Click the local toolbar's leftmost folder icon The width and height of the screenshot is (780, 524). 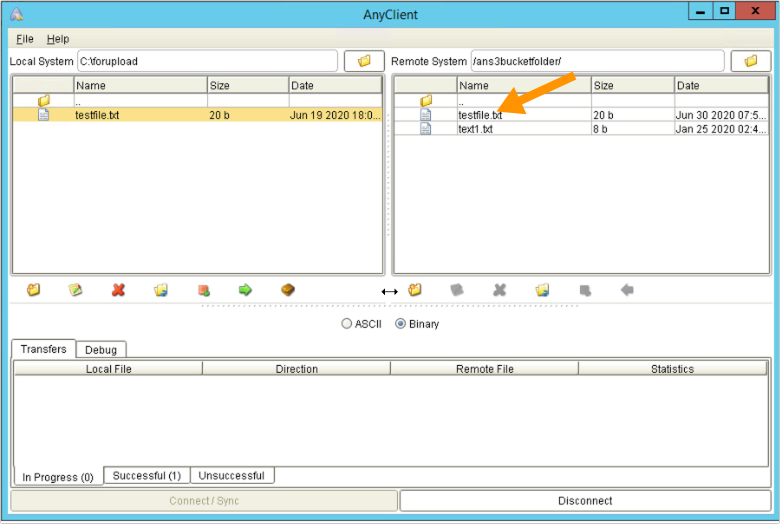coord(33,290)
